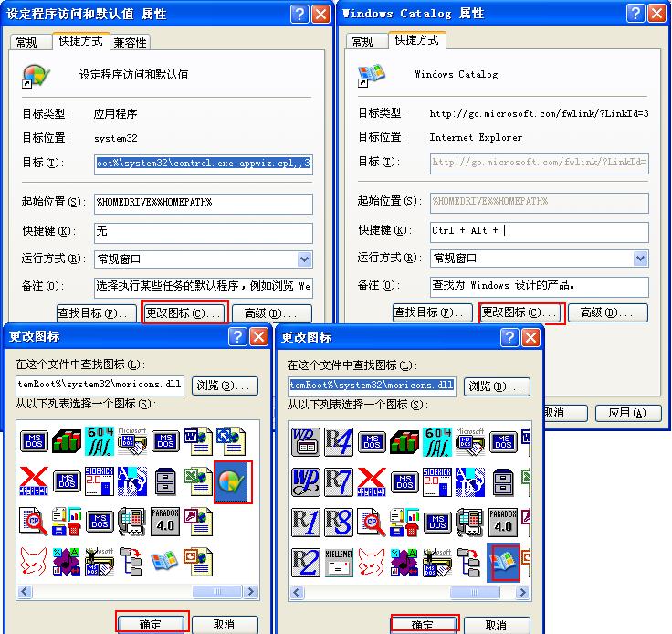
Task: Select the Paradox 4.0 icon in left 更改图标 dialog
Action: 165,522
